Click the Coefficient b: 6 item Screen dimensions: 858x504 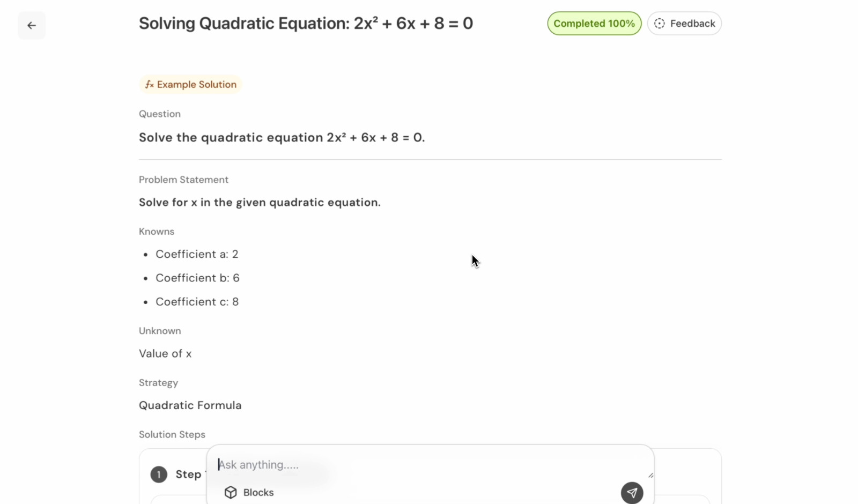pos(197,278)
